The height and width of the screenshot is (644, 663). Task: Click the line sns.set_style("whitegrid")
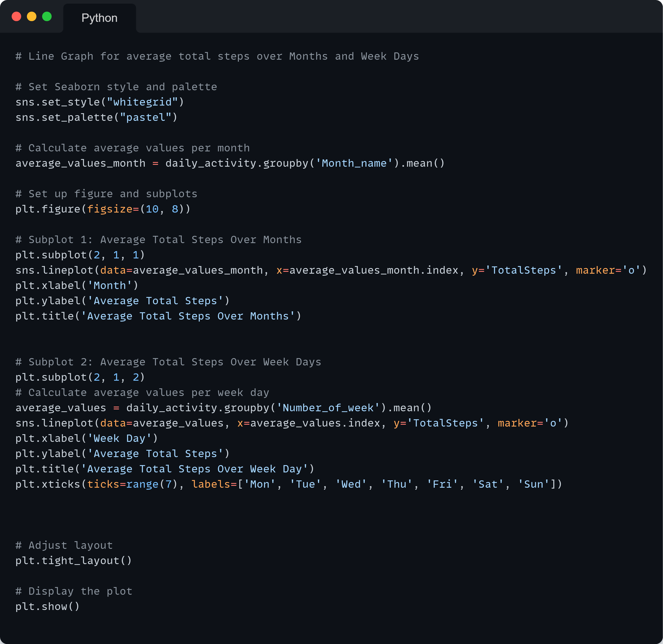pos(100,102)
